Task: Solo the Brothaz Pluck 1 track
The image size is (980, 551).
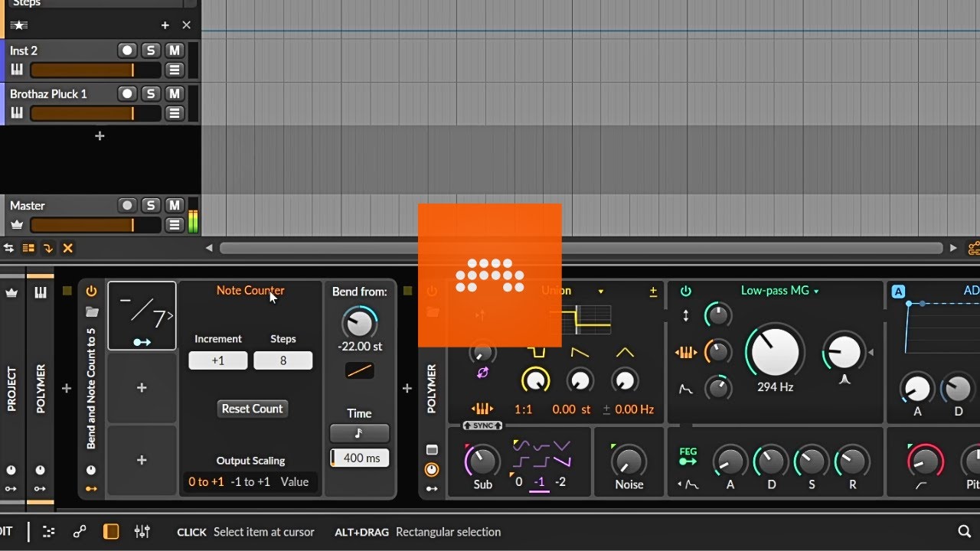Action: click(151, 93)
